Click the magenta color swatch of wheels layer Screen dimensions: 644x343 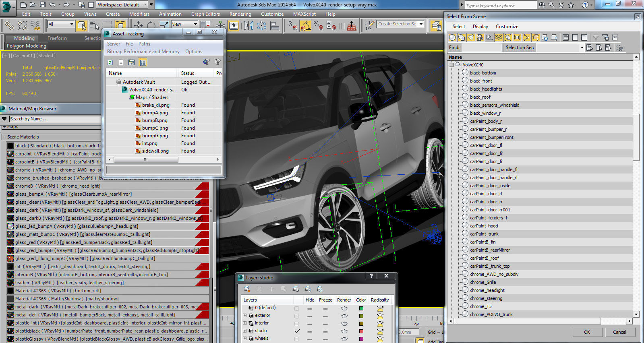[x=361, y=339]
